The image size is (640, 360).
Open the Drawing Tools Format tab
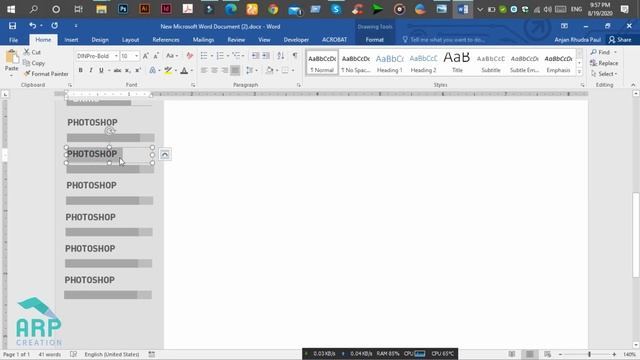[x=375, y=40]
